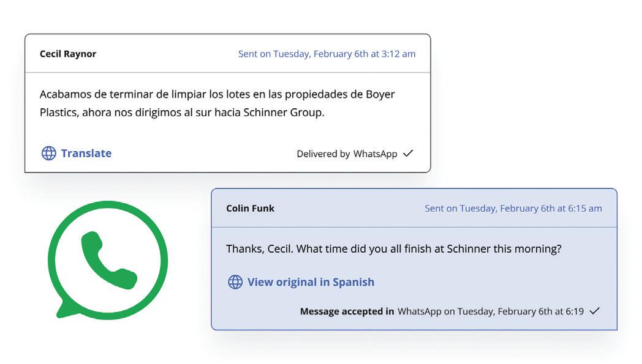Select the Cecil Raynor sender name
This screenshot has width=642, height=364.
[x=68, y=54]
